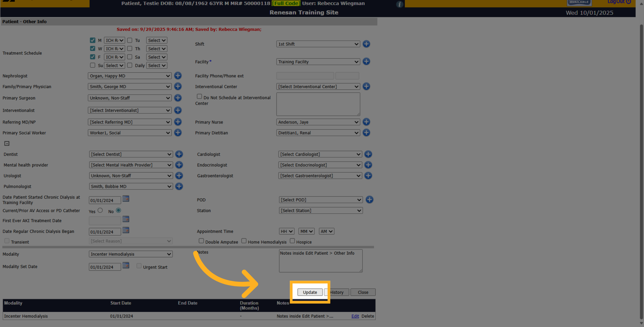Open the Nephrologist dropdown
Image resolution: width=644 pixels, height=327 pixels.
[x=130, y=76]
